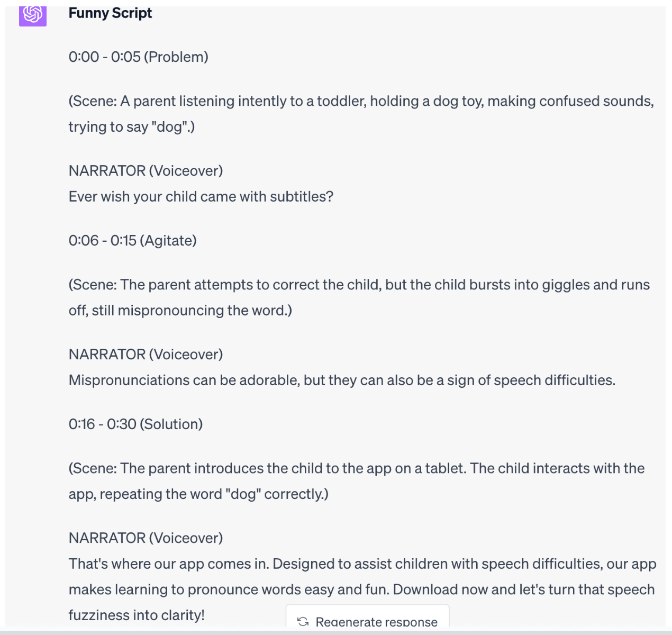
Task: Click the scene text about the dog toy
Action: tap(361, 101)
